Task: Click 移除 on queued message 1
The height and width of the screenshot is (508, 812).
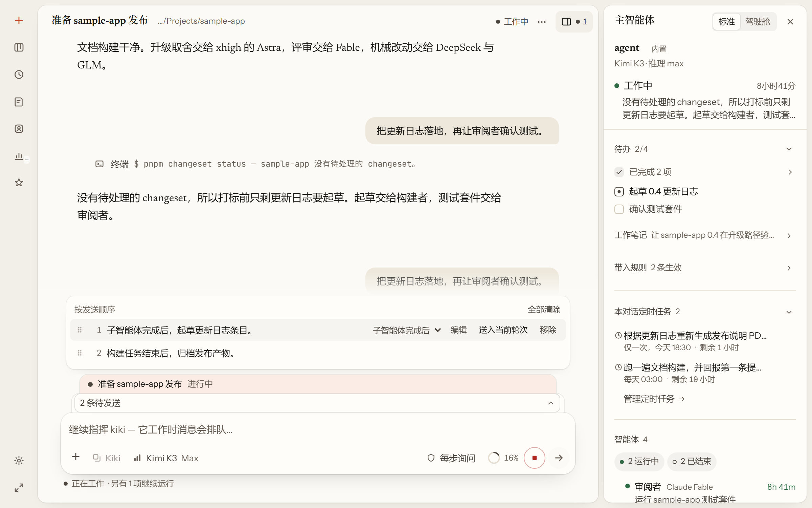Action: pos(548,330)
